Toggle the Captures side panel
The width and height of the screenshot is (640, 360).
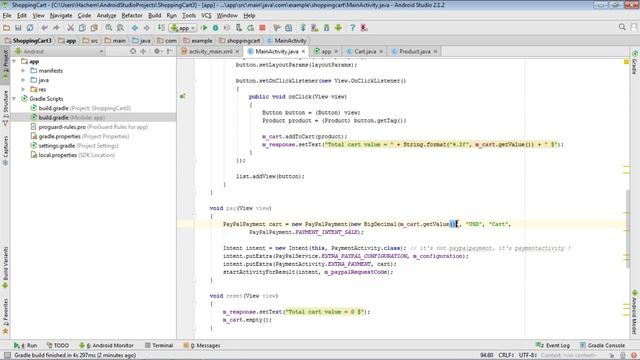(5, 151)
